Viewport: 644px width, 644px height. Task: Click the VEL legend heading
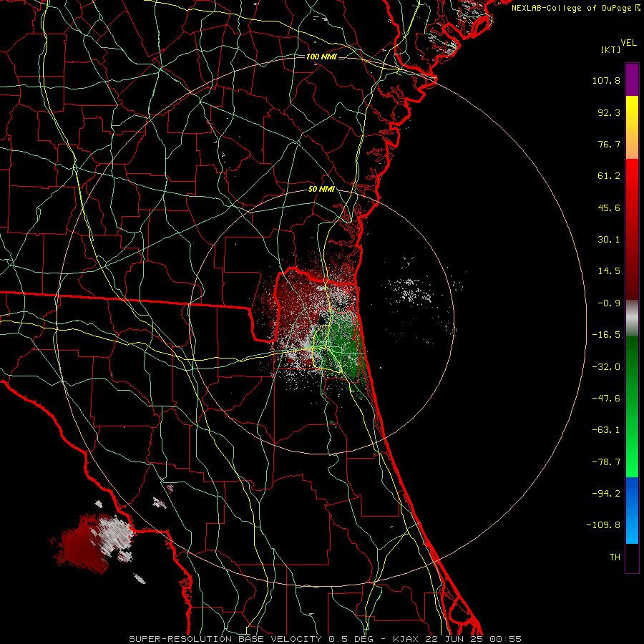tap(629, 43)
